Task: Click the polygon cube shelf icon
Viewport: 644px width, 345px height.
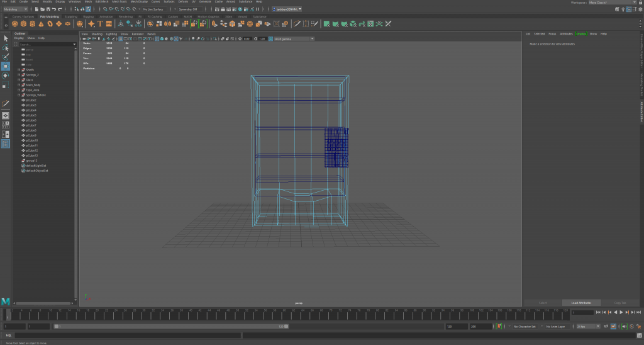Action: [x=25, y=24]
